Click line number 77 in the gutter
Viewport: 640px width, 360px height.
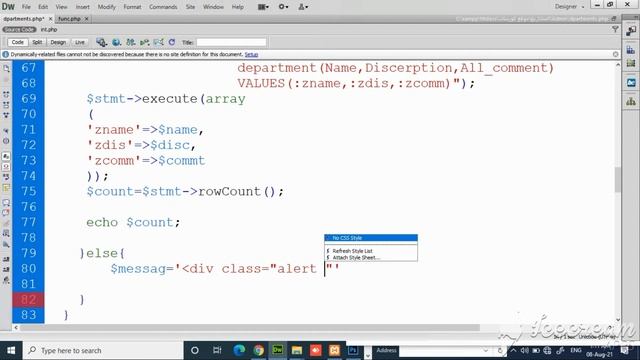tap(28, 222)
